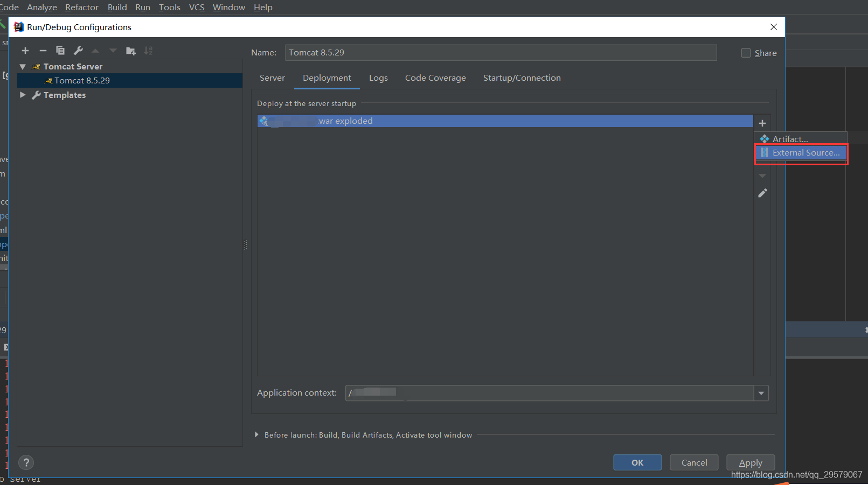Close the Run/Debug Configurations dialog
The image size is (868, 485).
tap(773, 27)
